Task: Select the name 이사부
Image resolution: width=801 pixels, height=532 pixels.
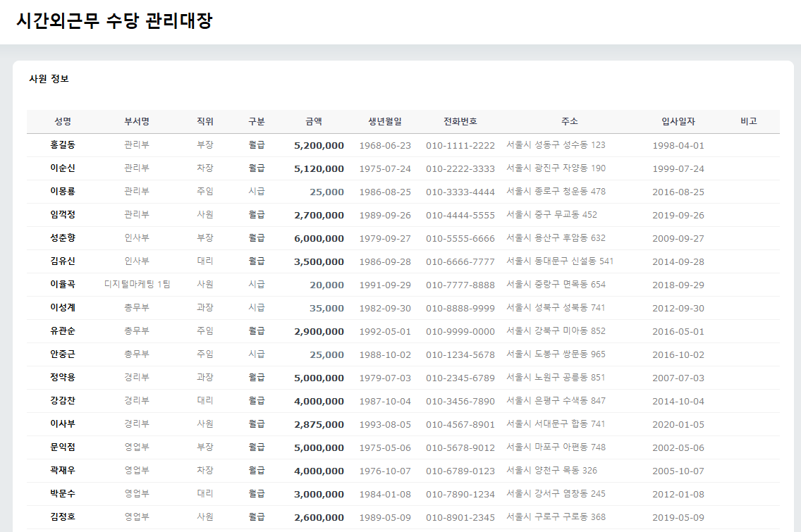Action: 63,423
